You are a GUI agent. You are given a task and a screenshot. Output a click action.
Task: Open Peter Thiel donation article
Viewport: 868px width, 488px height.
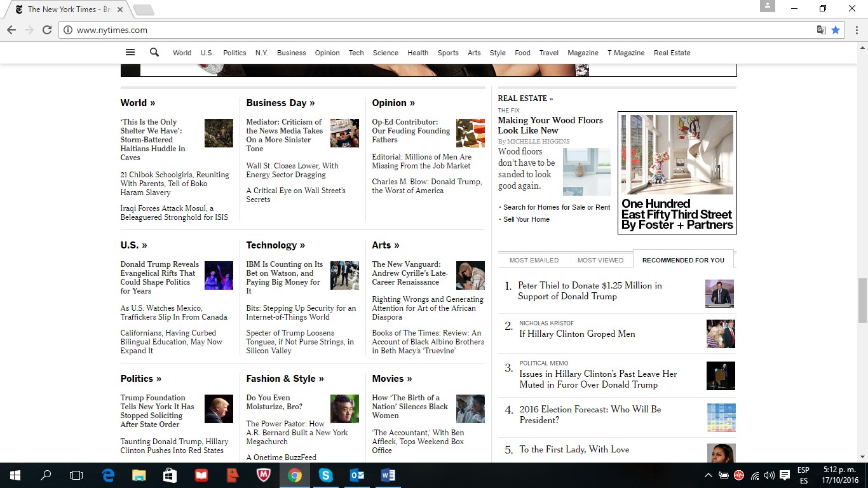(x=590, y=291)
